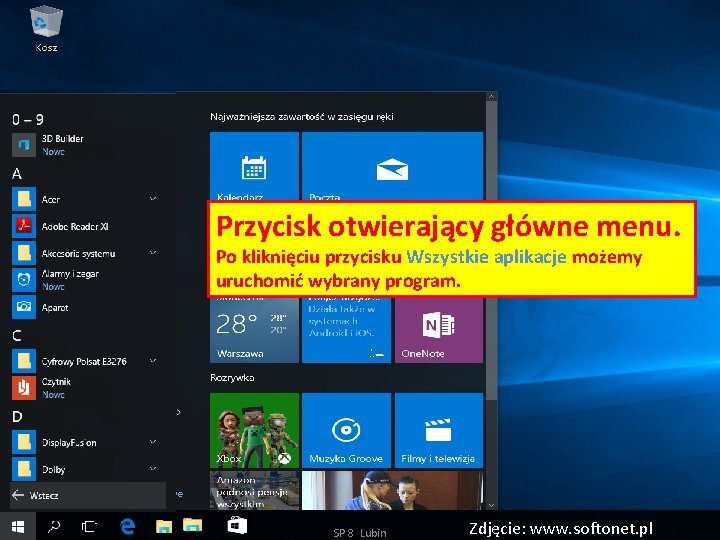Open the Acer folder icon
Viewport: 720px width, 540px height.
[24, 199]
